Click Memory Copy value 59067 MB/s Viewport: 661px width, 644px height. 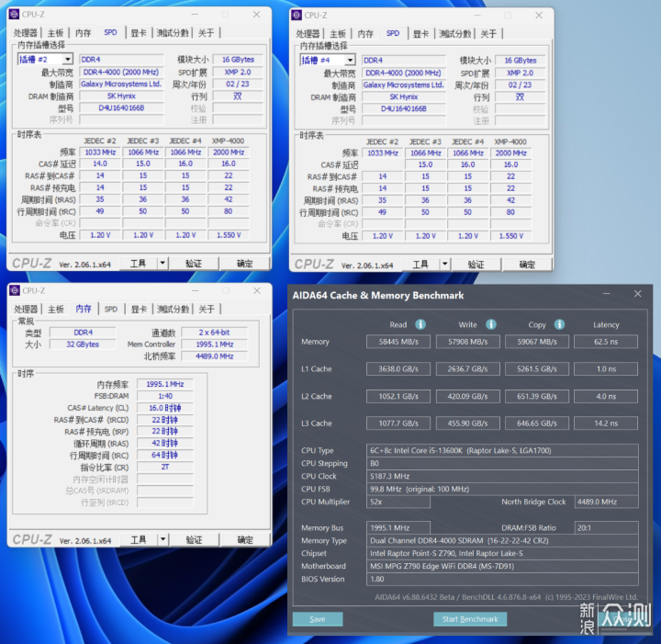tap(537, 342)
